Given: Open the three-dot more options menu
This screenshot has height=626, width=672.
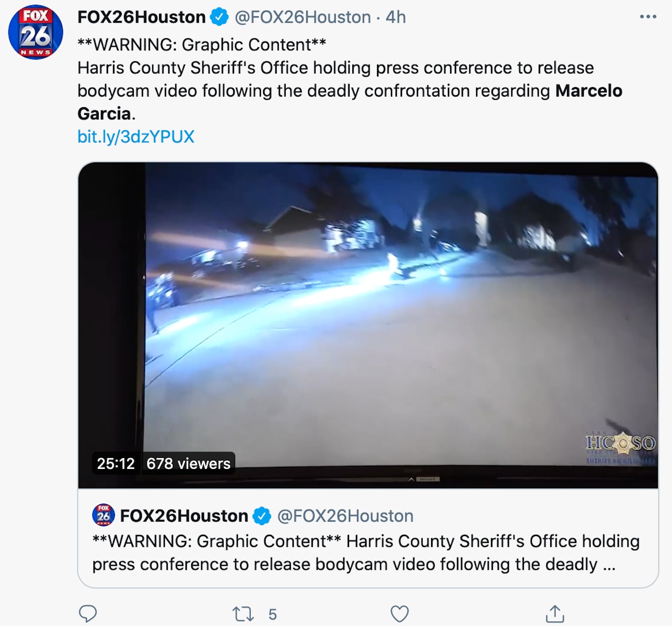Looking at the screenshot, I should 648,17.
